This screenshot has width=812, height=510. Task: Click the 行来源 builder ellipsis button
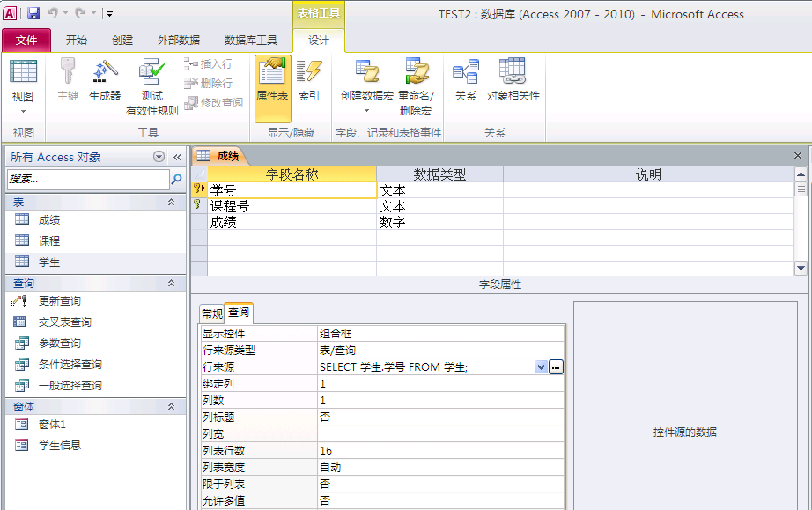click(x=556, y=367)
